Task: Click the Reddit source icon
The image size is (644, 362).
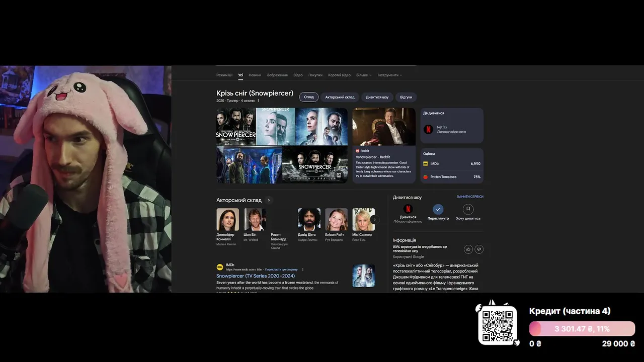Action: [x=358, y=151]
